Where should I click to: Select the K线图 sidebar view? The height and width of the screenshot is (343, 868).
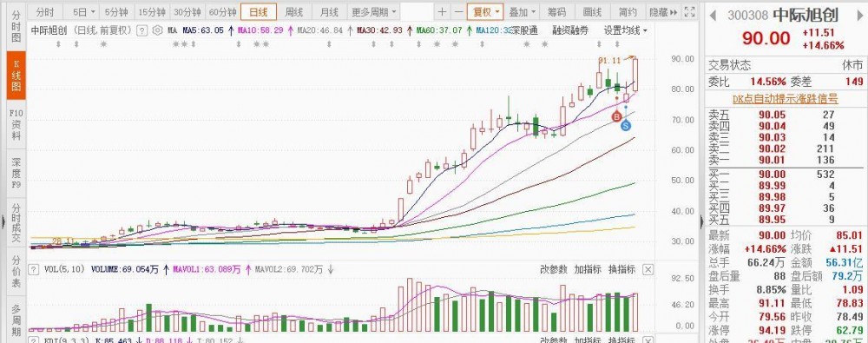pos(16,76)
